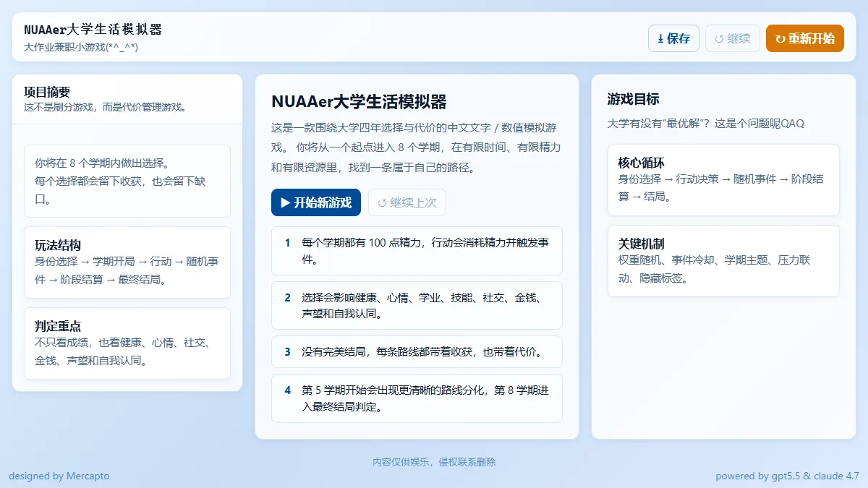This screenshot has width=868, height=488.
Task: Select rule 3 没有完美结局
Action: click(x=417, y=352)
